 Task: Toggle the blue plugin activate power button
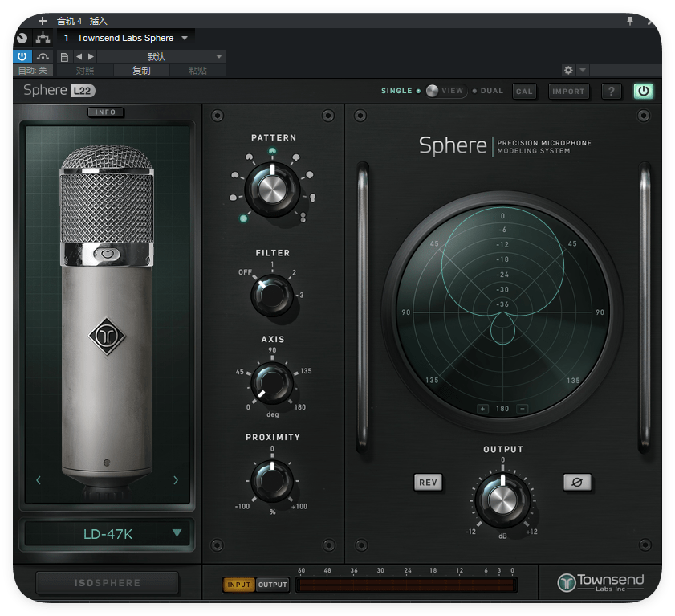tap(22, 56)
